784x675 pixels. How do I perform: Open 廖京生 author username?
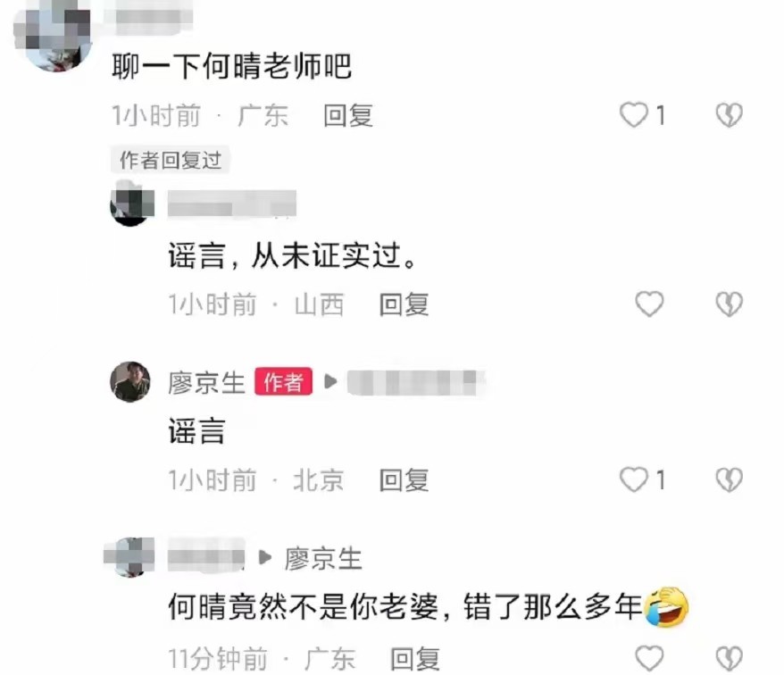tap(206, 382)
